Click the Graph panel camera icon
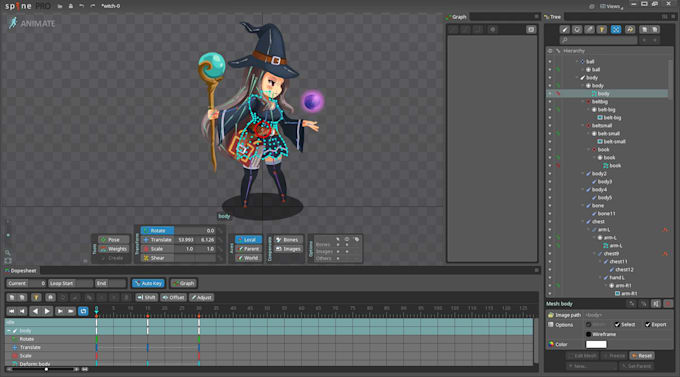Image resolution: width=680 pixels, height=377 pixels. (x=531, y=30)
